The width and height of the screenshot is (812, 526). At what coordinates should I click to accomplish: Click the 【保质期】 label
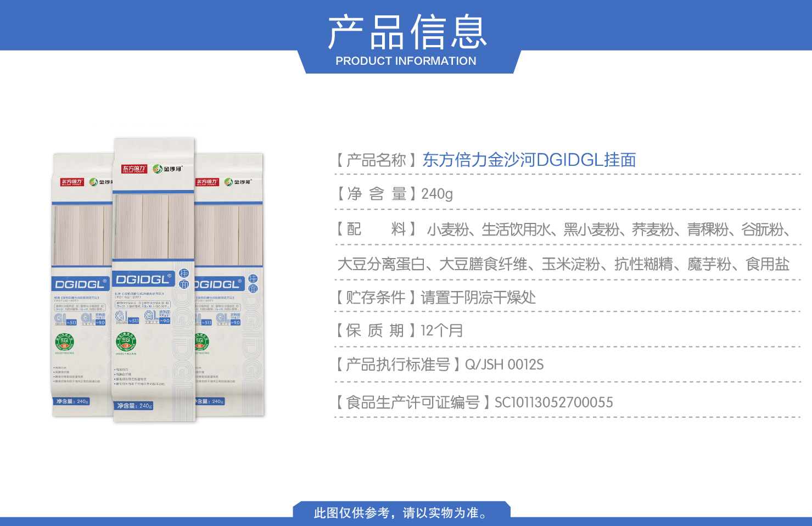tap(377, 331)
